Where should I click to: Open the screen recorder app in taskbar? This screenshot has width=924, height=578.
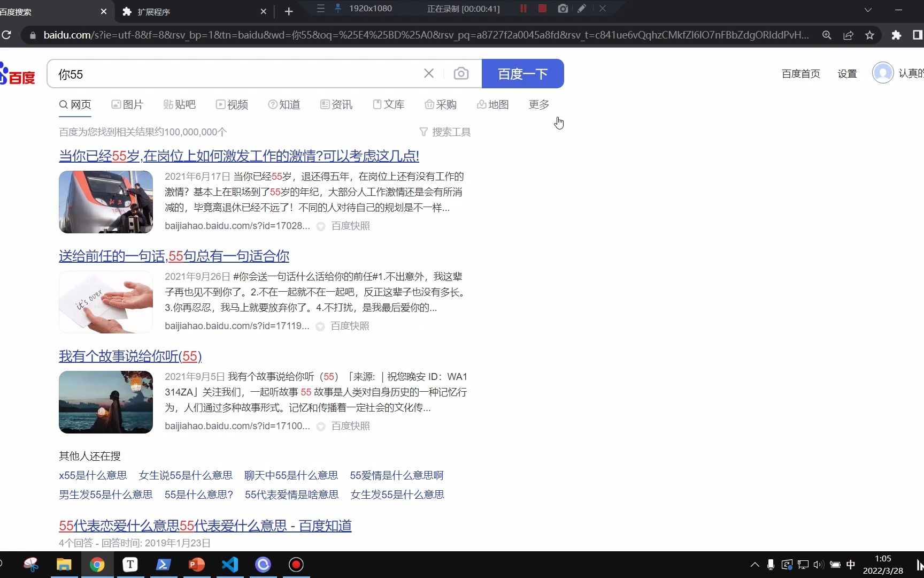296,565
